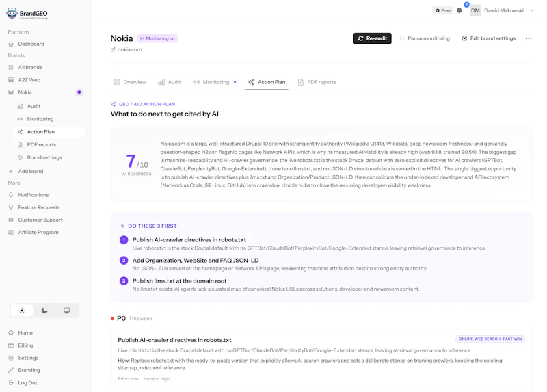The image size is (547, 392).
Task: Click the Customer Support lifebuoy icon
Action: pyautogui.click(x=11, y=220)
